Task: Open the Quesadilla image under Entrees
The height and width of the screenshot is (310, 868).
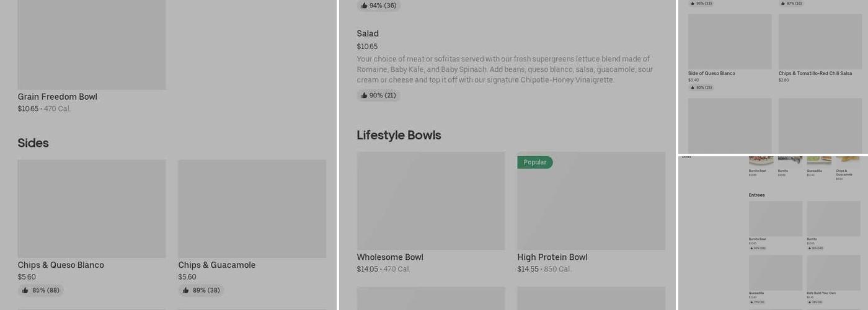Action: click(x=775, y=272)
